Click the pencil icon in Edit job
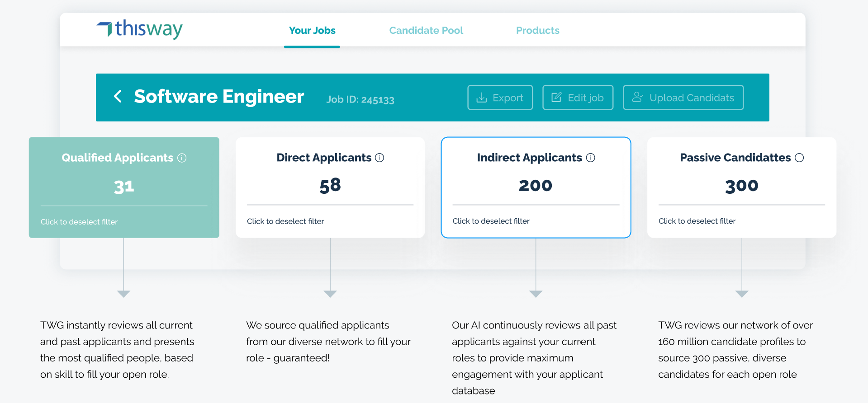This screenshot has height=403, width=868. coord(556,97)
